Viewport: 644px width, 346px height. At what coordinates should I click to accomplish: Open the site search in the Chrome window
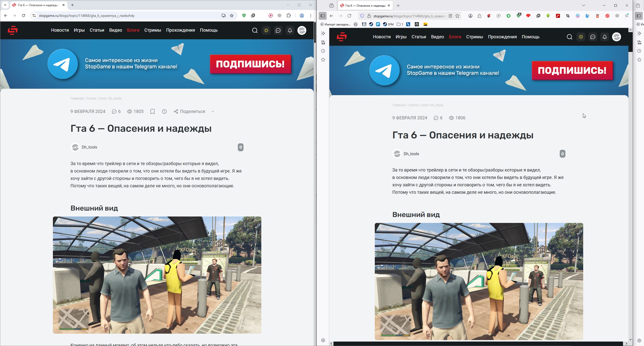(254, 30)
